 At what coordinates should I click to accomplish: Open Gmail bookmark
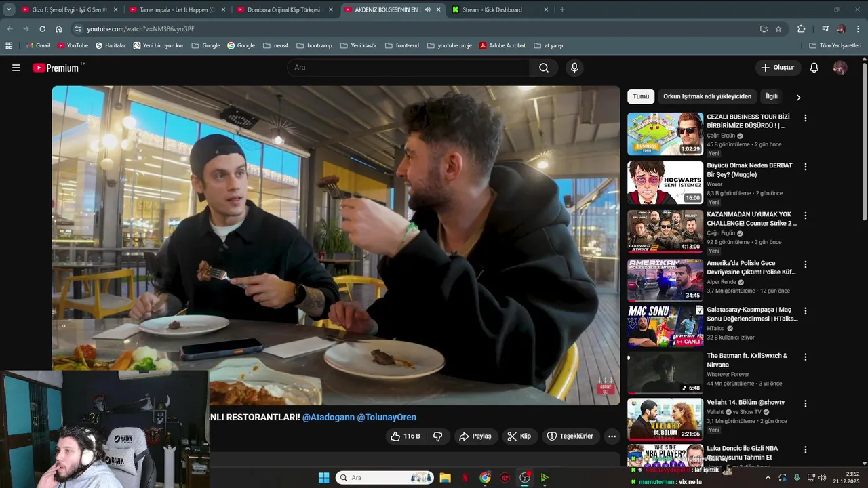(38, 45)
